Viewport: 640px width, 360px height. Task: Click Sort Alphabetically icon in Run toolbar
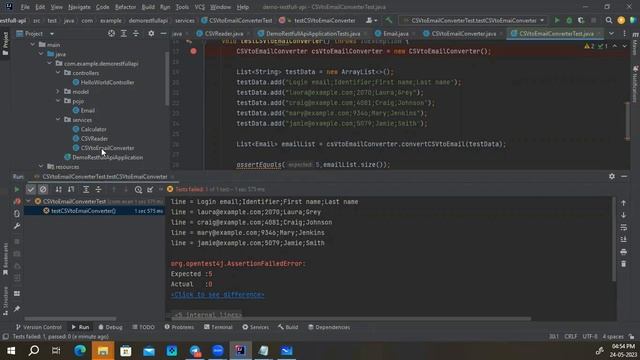tap(58, 189)
